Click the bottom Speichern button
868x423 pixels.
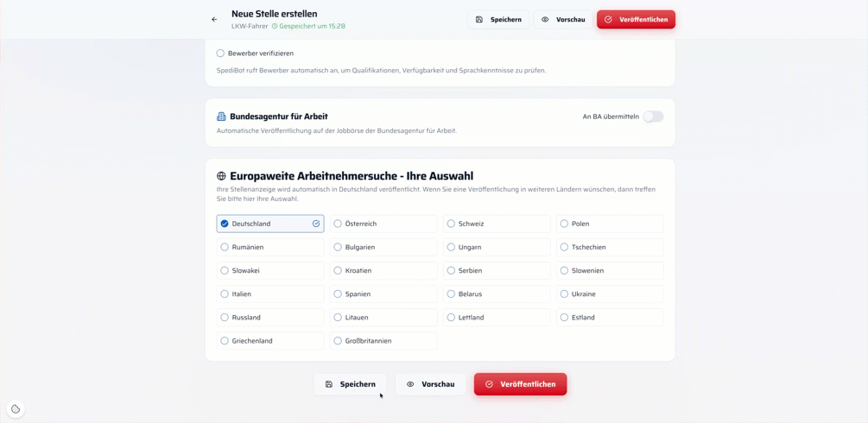[x=351, y=384]
